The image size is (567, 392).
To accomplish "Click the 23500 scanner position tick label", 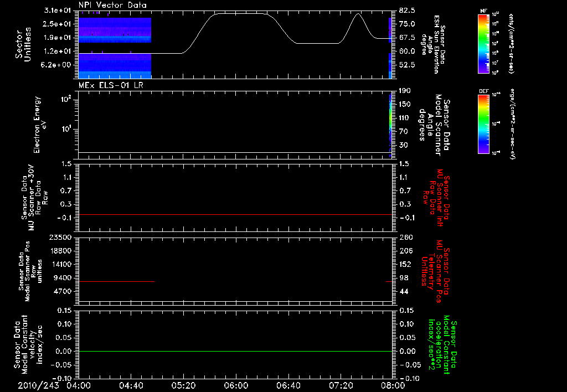I will coord(60,237).
